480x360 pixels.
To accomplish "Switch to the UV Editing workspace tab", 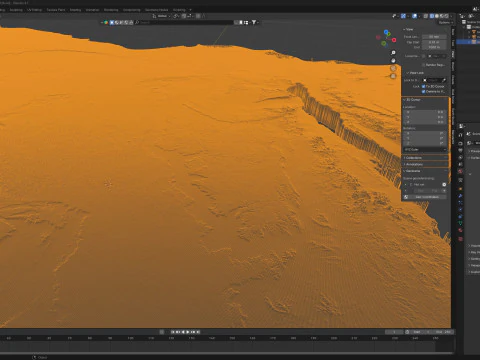I will click(x=34, y=10).
